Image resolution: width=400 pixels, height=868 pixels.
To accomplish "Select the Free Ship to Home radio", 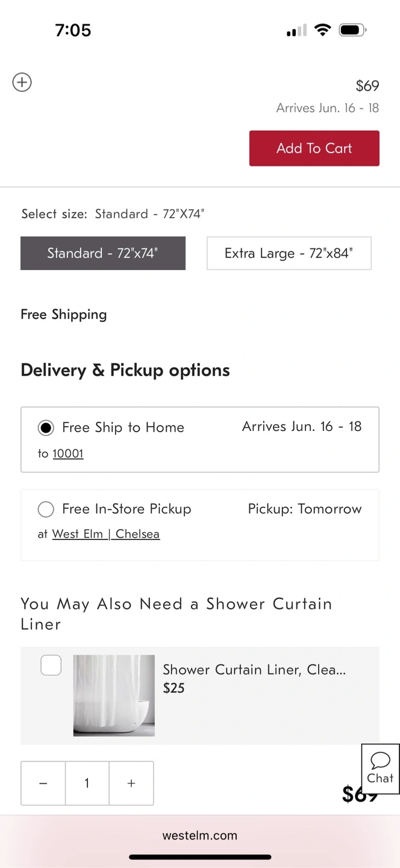I will (x=46, y=427).
